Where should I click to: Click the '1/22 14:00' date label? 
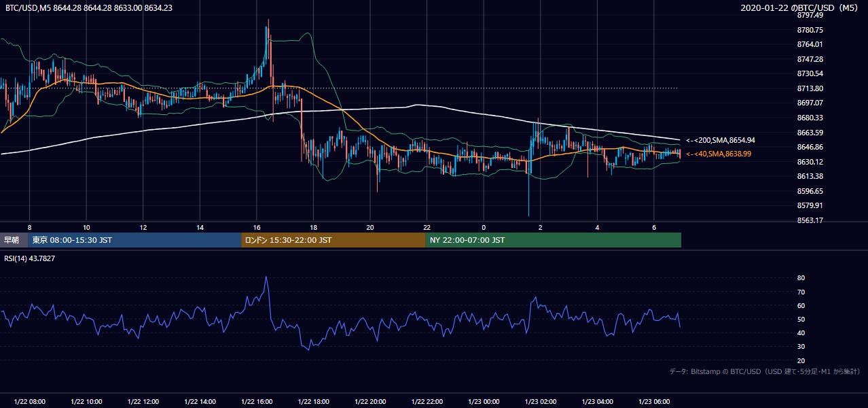coord(200,402)
